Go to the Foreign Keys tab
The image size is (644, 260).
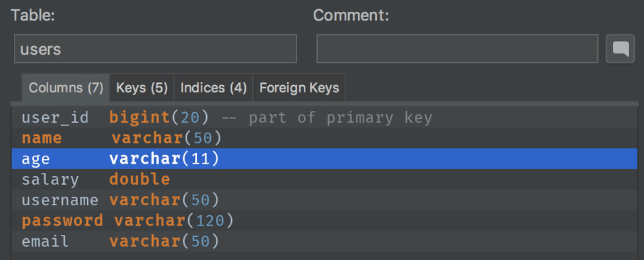299,88
